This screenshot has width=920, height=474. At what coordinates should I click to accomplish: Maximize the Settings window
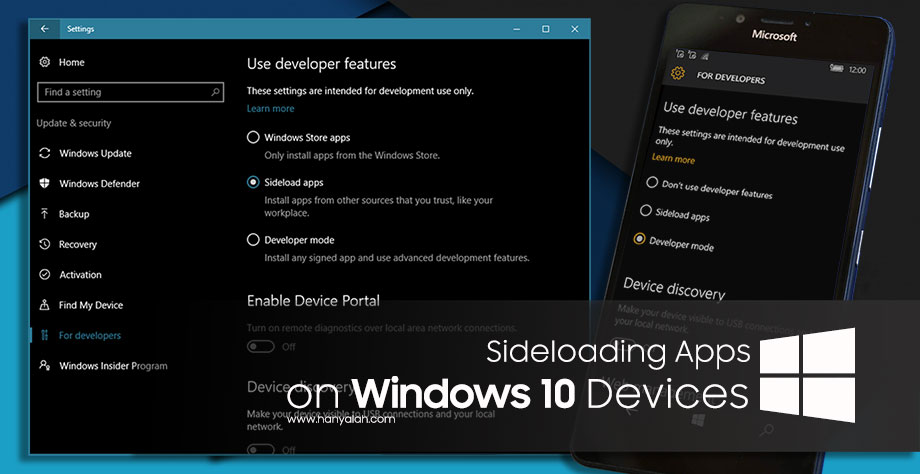point(546,29)
